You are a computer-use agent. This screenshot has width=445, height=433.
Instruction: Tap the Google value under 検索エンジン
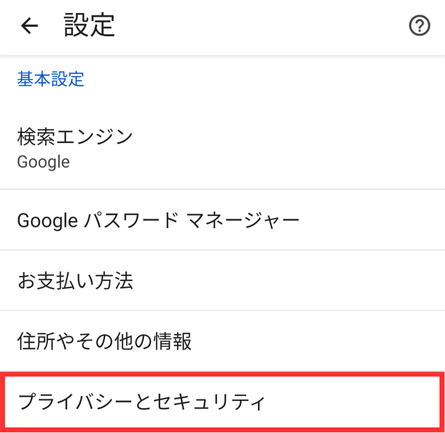tap(43, 162)
